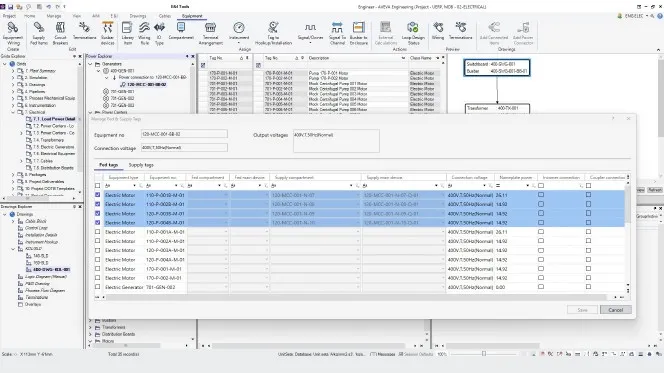
Task: Select the Fed tags tab
Action: 108,165
